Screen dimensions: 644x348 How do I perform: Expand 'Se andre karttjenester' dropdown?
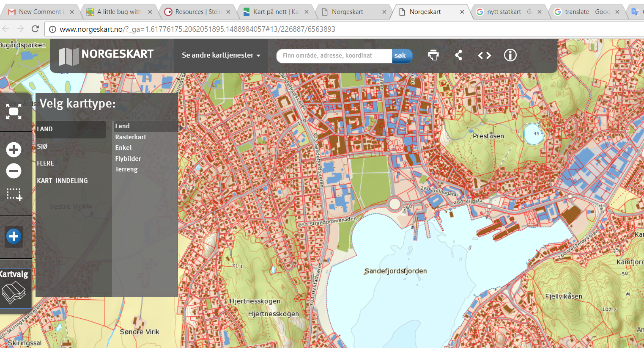coord(221,55)
